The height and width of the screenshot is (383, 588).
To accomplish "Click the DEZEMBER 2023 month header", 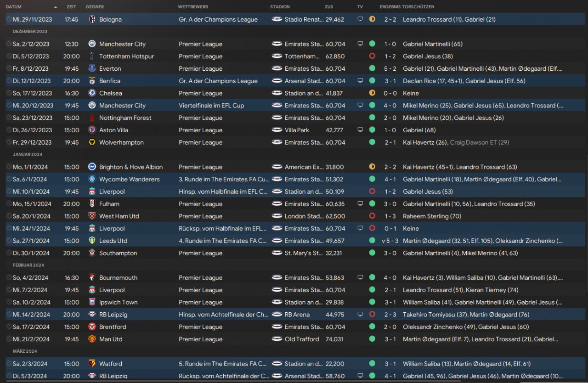I will click(x=30, y=32).
